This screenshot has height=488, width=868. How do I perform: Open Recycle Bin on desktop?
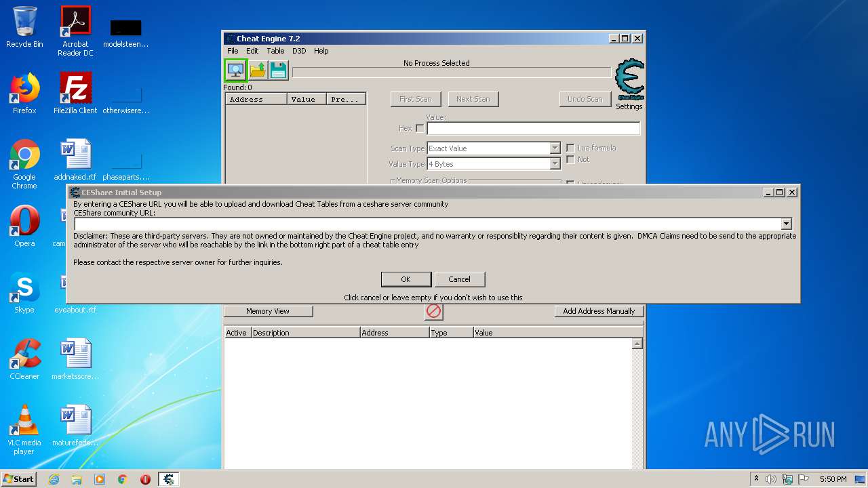click(24, 28)
